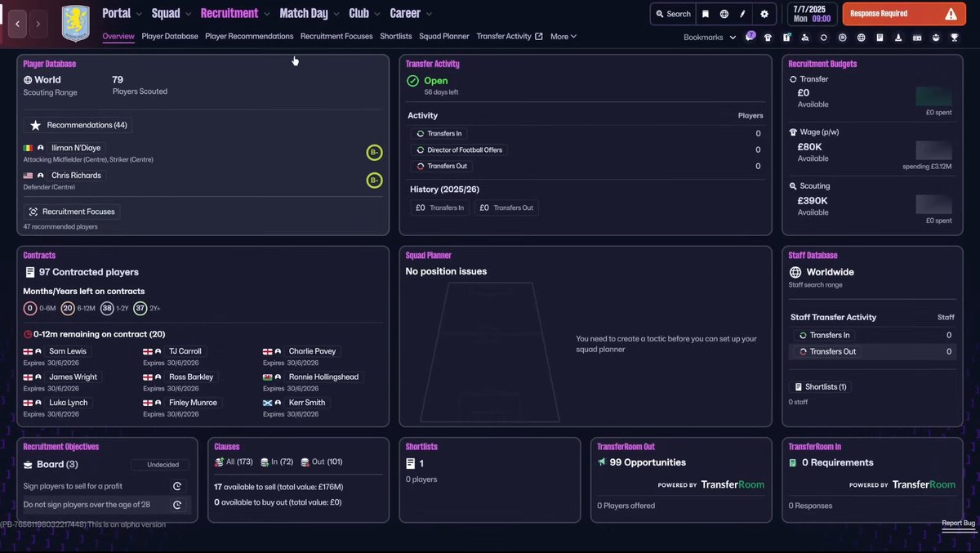The image size is (980, 553).
Task: Open the bookmark icon next to Search
Action: coord(706,14)
